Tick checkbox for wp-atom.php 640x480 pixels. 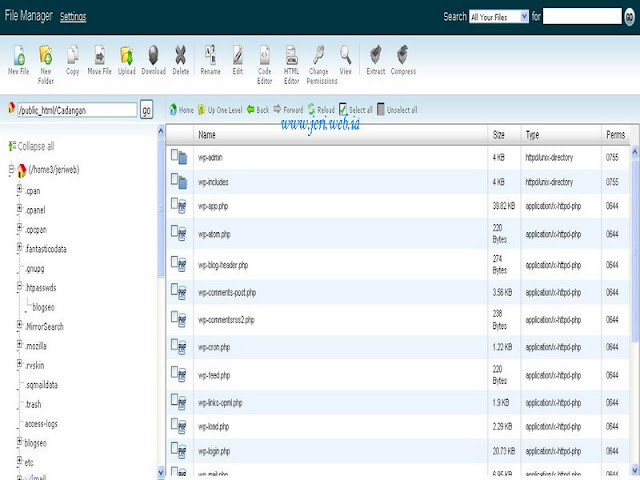click(175, 231)
